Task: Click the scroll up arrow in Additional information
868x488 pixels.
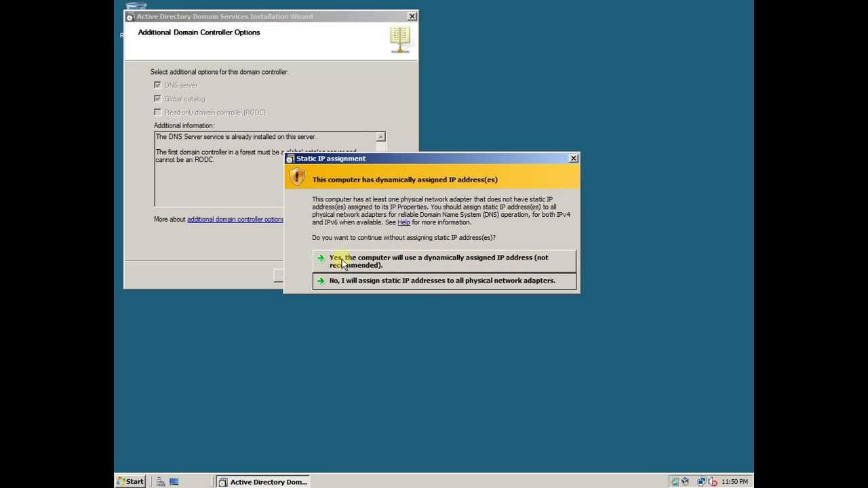Action: (380, 137)
